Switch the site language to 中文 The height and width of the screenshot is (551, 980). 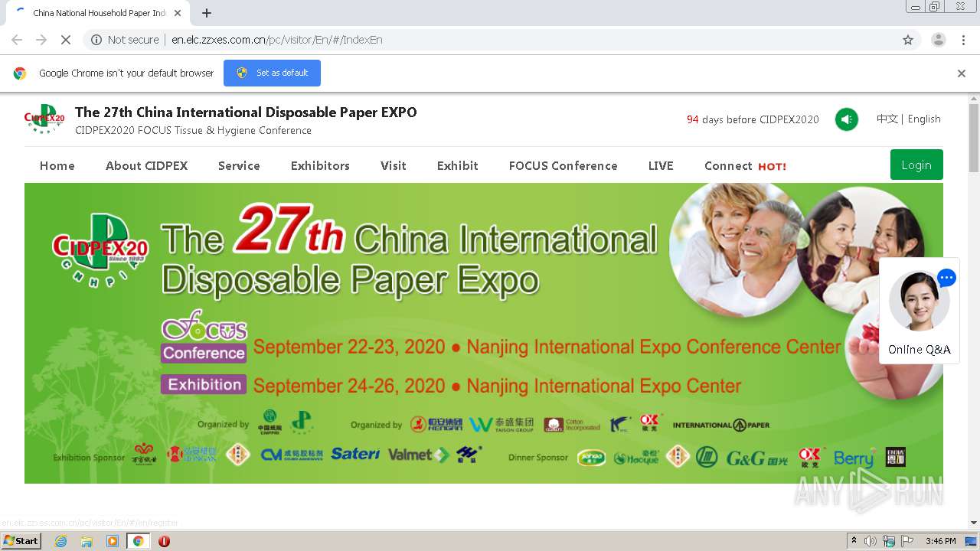[x=887, y=119]
